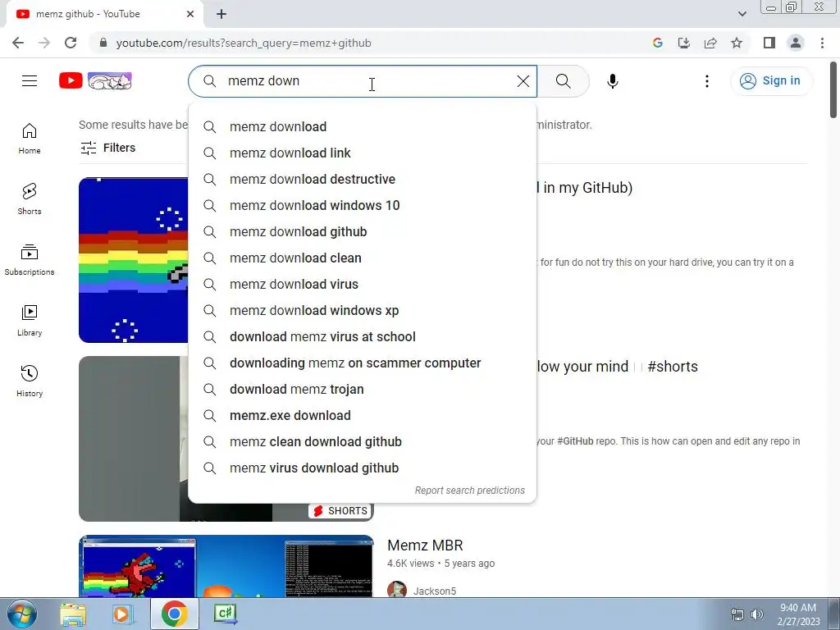Open a new tab with plus button
840x630 pixels.
click(221, 14)
